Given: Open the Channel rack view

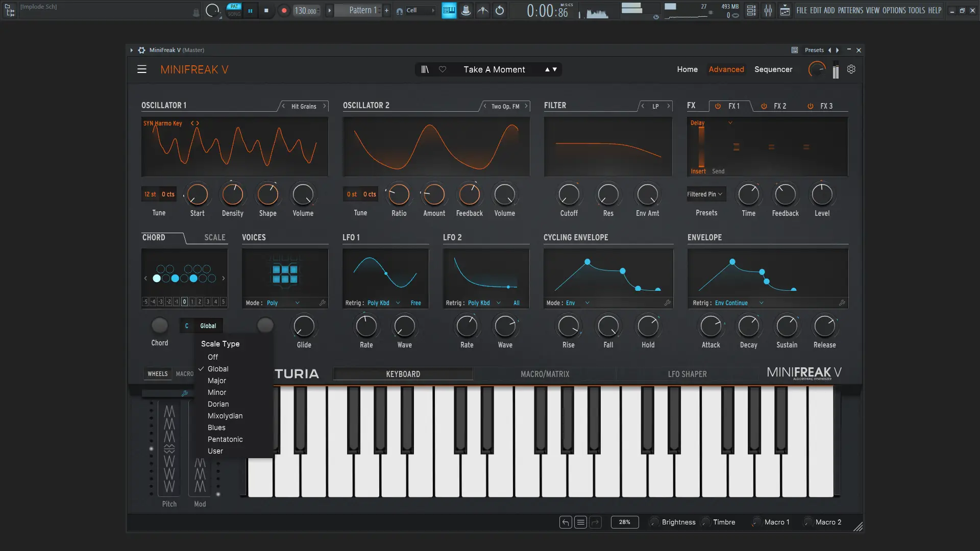Looking at the screenshot, I should 751,10.
